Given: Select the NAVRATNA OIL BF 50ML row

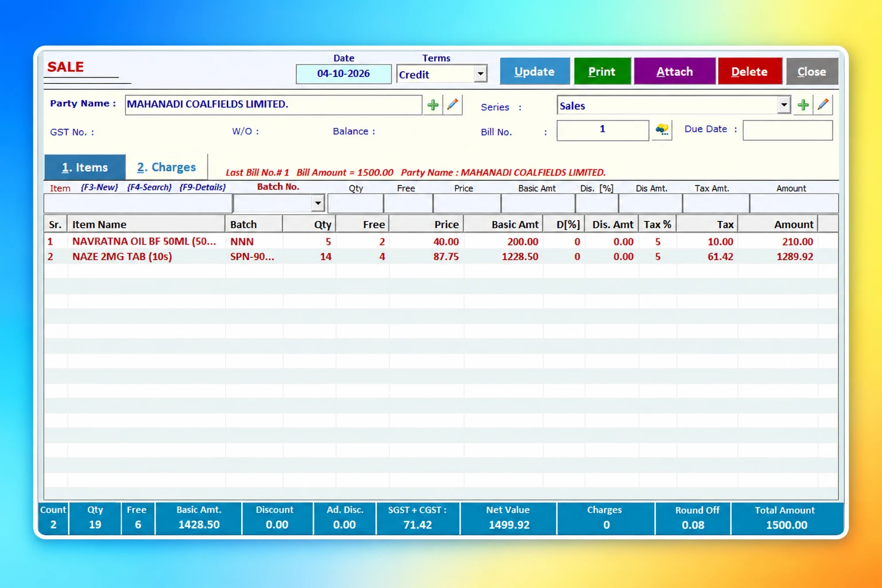Looking at the screenshot, I should point(440,241).
